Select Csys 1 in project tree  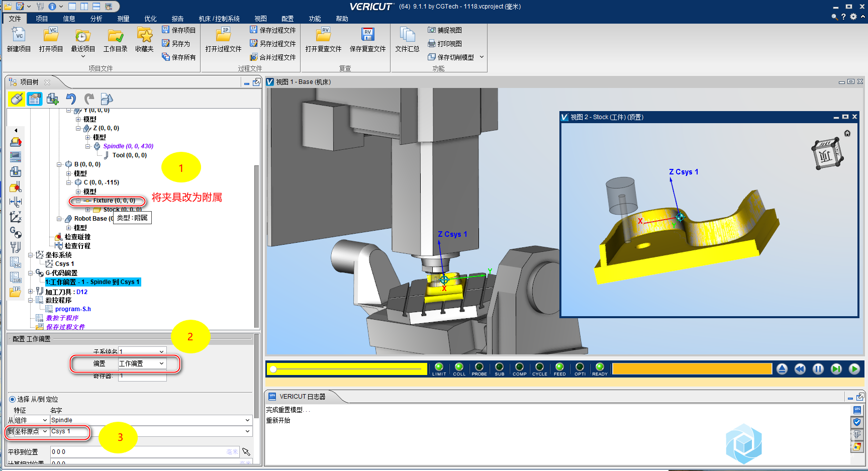coord(64,264)
